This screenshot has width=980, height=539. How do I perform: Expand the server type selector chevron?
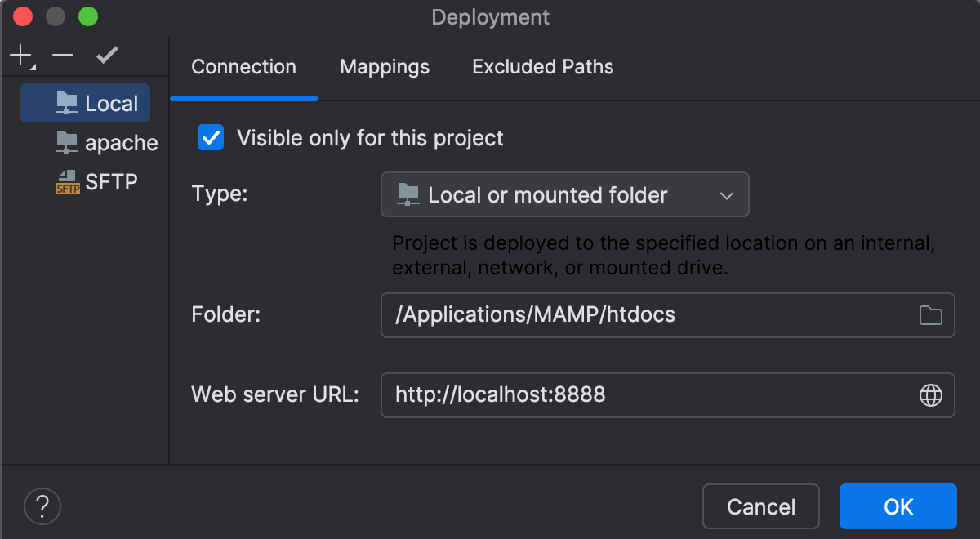tap(726, 194)
